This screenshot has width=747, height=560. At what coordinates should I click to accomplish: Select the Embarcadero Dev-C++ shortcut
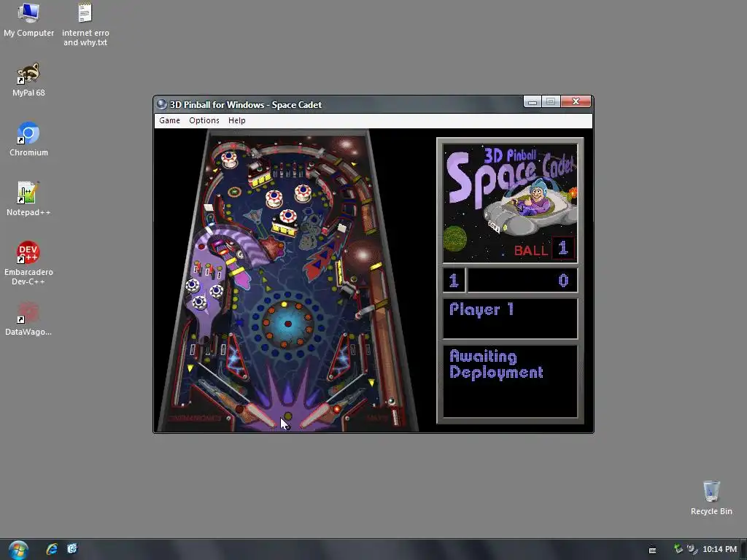pos(28,263)
